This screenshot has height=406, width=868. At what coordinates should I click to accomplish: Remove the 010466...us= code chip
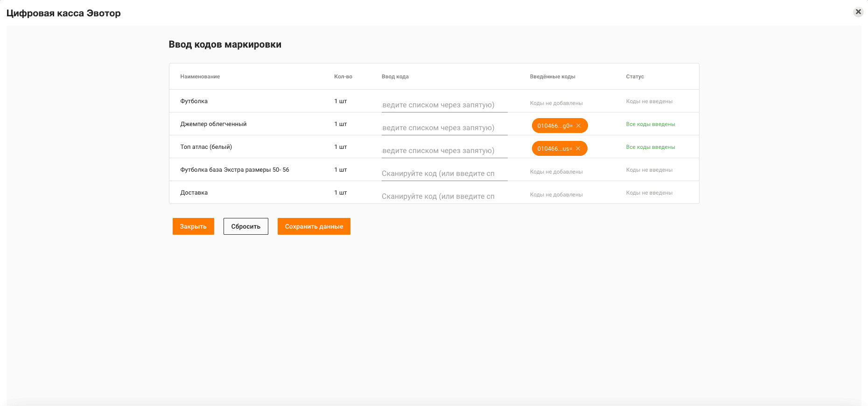pos(578,149)
